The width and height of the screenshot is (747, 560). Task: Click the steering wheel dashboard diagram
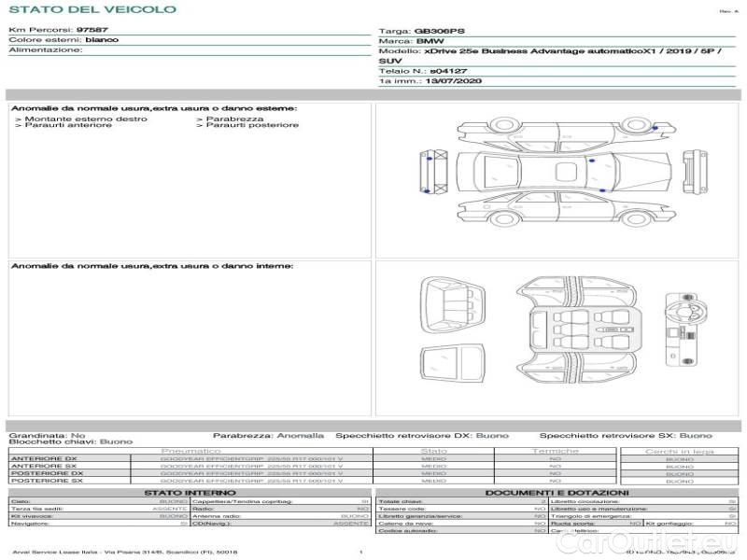(684, 331)
